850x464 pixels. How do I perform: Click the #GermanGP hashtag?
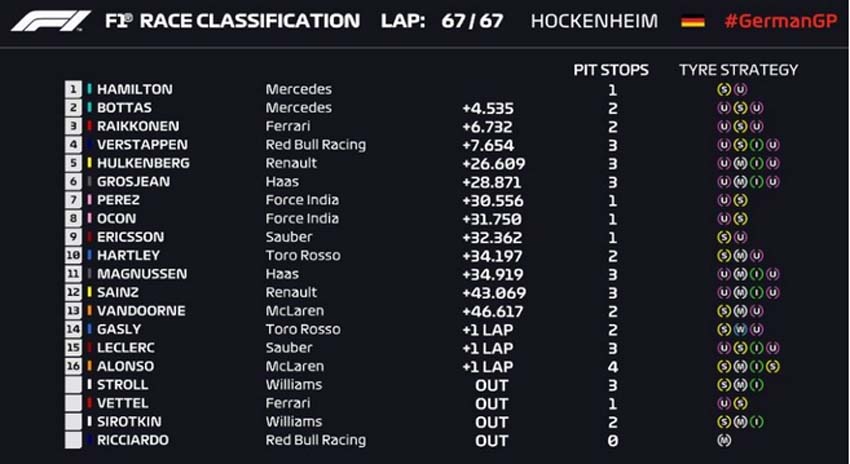[779, 20]
